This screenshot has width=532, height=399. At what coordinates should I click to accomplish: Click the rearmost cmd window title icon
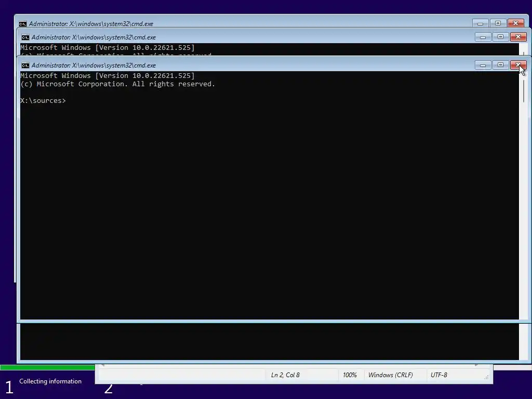[x=23, y=24]
